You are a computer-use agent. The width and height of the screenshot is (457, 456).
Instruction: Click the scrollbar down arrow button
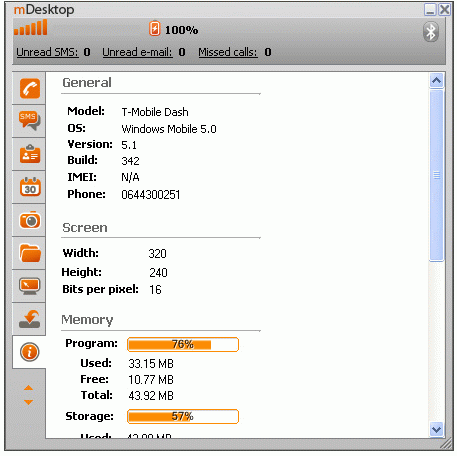[436, 429]
